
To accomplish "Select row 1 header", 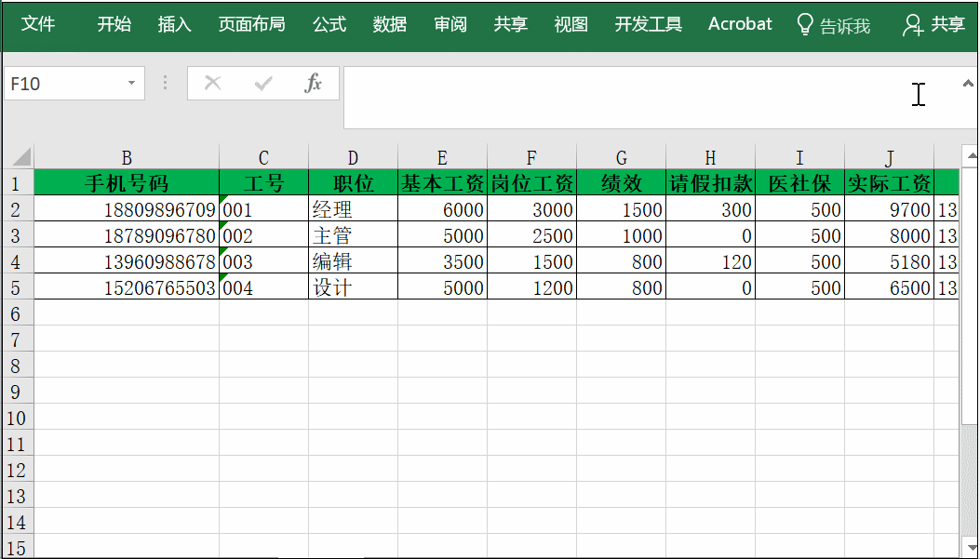I will point(18,183).
